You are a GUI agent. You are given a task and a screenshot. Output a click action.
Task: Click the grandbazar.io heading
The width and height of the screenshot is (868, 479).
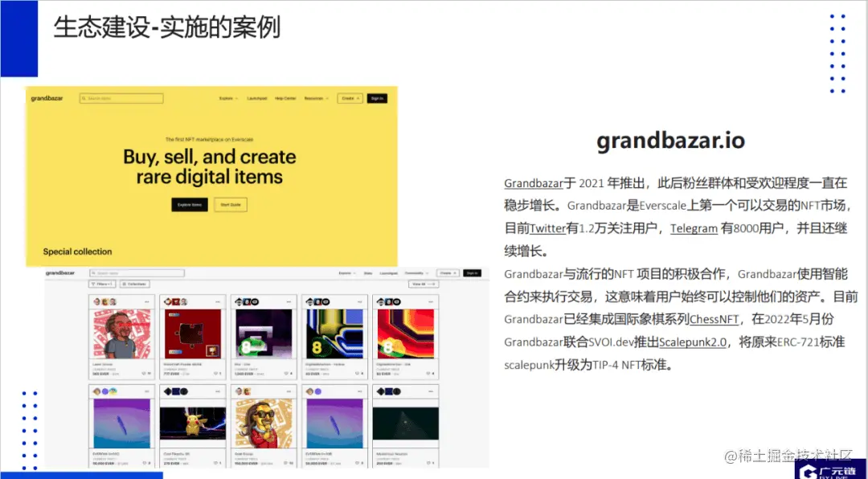(671, 141)
